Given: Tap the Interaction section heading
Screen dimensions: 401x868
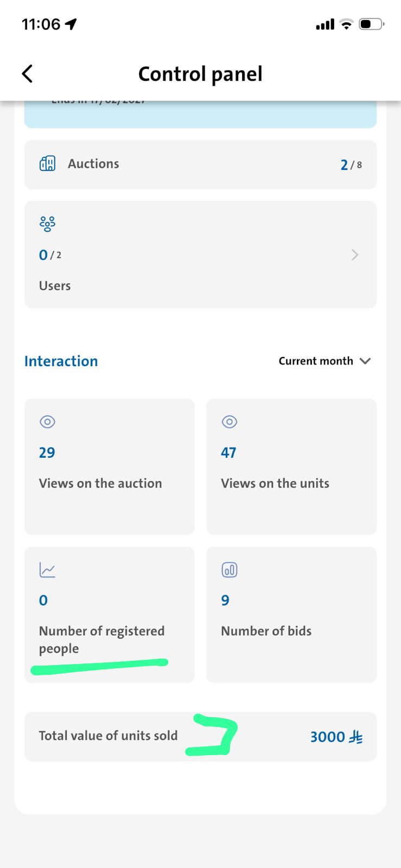Looking at the screenshot, I should coord(61,361).
